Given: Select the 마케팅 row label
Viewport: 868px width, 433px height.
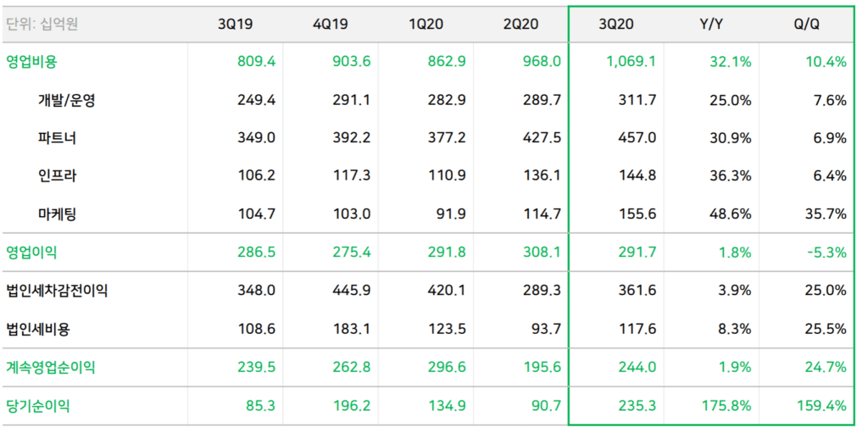Looking at the screenshot, I should (x=57, y=214).
